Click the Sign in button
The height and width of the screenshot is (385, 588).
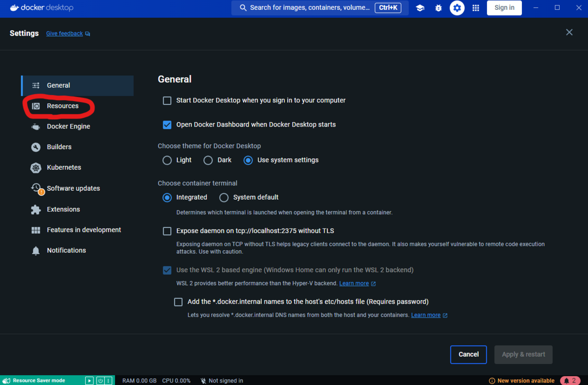[x=504, y=8]
